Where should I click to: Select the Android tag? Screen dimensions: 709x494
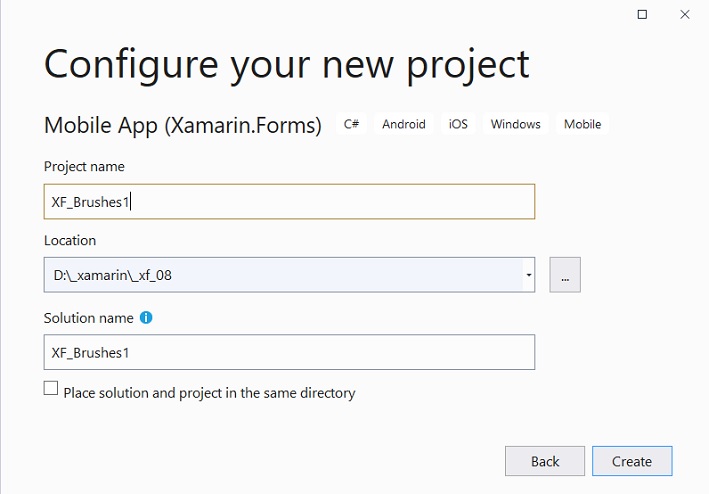[x=404, y=124]
